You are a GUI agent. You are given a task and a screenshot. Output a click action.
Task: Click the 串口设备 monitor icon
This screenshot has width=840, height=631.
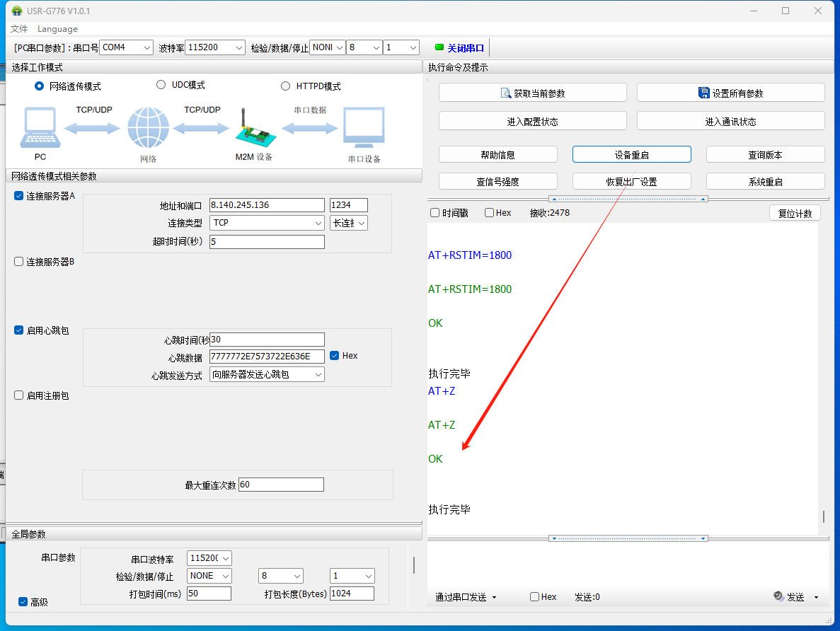click(x=364, y=128)
